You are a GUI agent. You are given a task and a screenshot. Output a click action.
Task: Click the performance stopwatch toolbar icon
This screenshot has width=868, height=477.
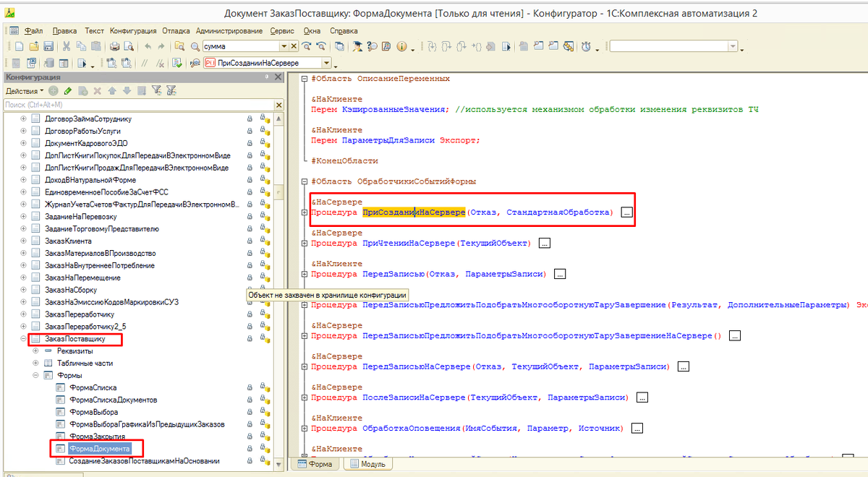coord(586,46)
